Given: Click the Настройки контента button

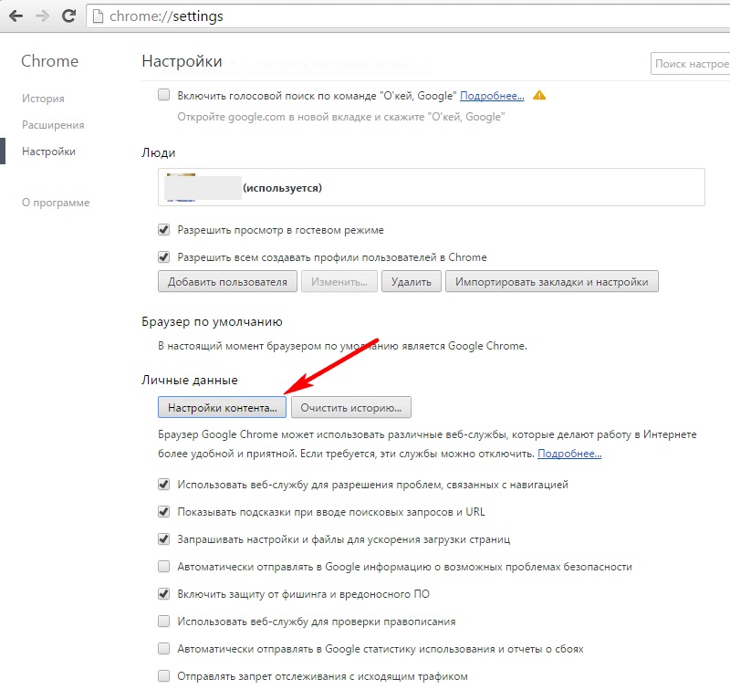Looking at the screenshot, I should (x=222, y=406).
